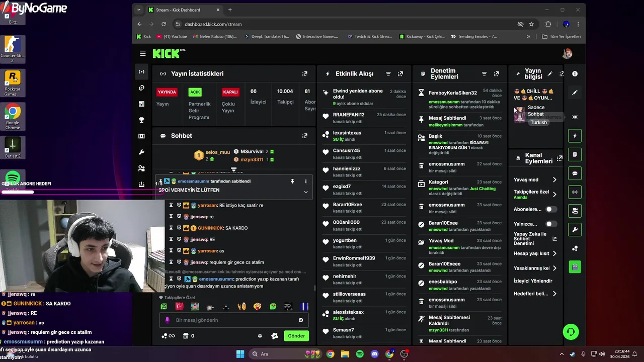Toggle the green notes icon in the right rail
The width and height of the screenshot is (644, 362).
tap(575, 154)
